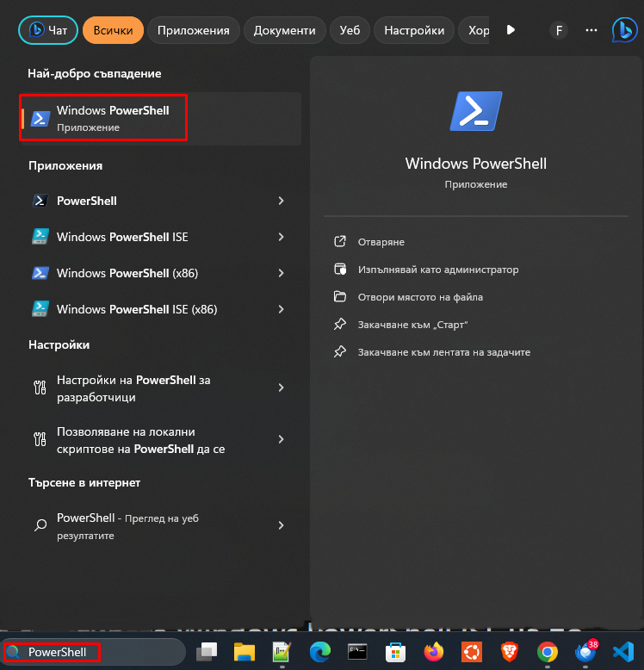Open Visual Studio Code from the taskbar
The height and width of the screenshot is (670, 644).
(623, 652)
